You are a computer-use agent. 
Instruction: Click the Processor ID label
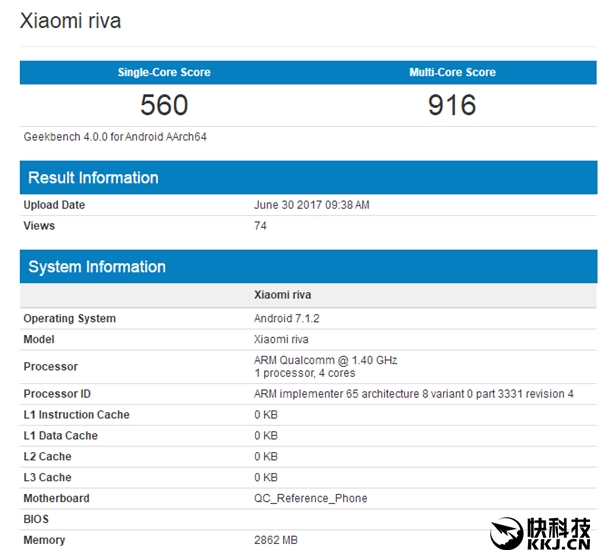coord(57,394)
